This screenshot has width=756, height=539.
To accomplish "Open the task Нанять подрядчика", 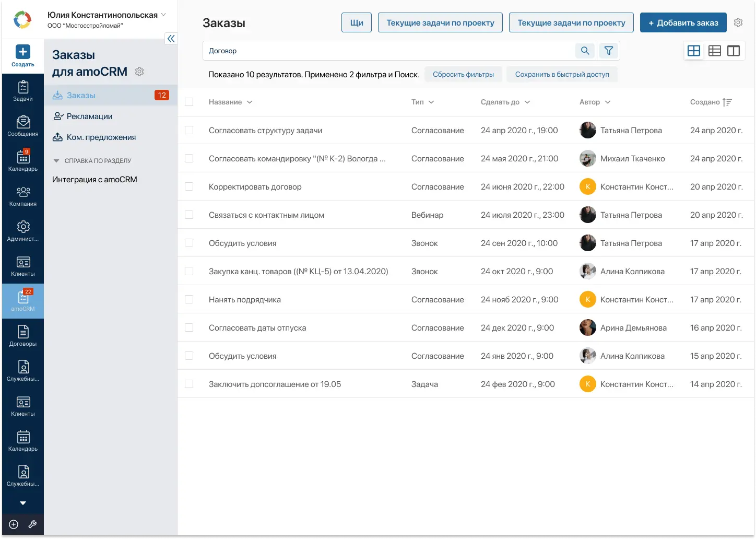I will click(x=245, y=299).
